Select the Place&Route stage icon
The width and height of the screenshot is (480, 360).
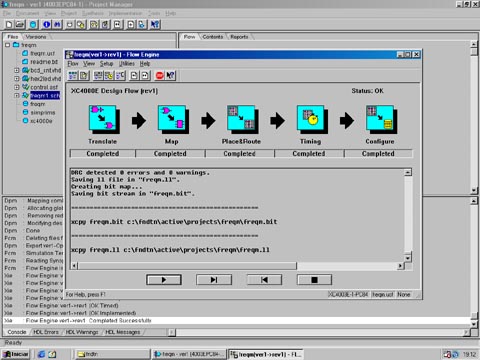(242, 120)
